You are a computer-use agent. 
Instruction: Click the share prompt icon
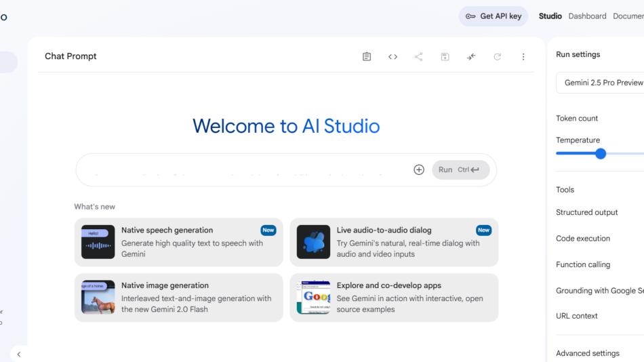pos(418,57)
